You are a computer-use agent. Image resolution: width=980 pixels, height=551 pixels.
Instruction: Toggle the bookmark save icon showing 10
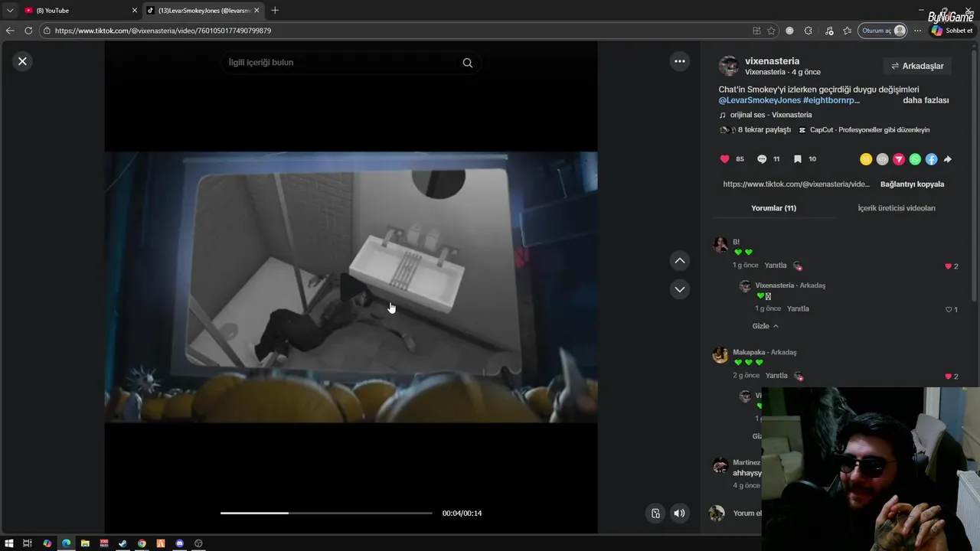pos(797,159)
